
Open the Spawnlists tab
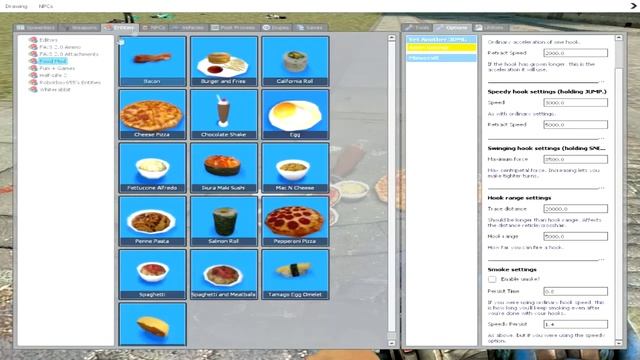pyautogui.click(x=36, y=27)
